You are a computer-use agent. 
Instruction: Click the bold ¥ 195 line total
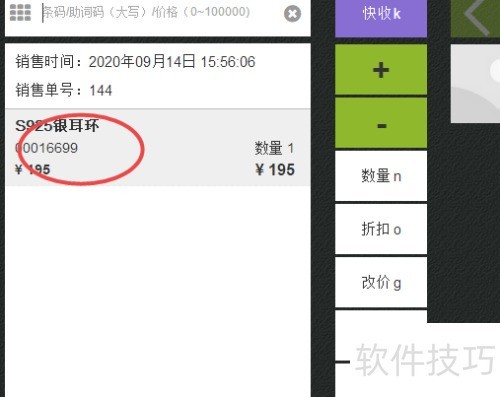275,170
